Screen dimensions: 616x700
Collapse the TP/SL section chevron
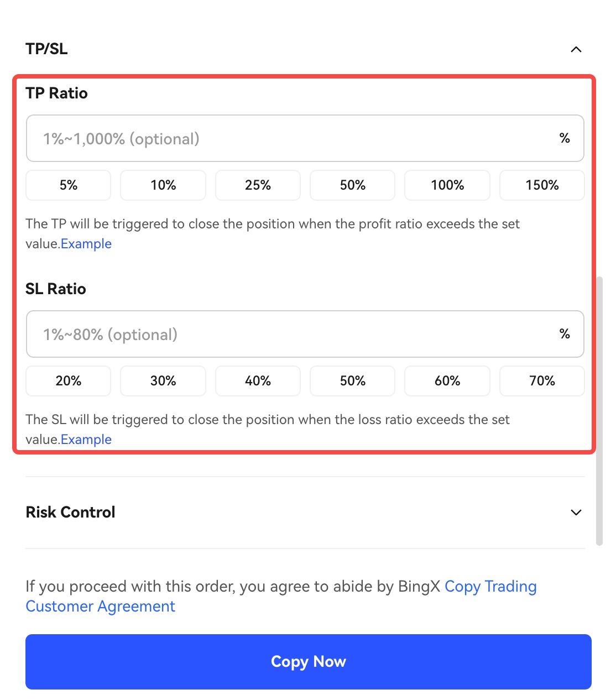click(576, 49)
